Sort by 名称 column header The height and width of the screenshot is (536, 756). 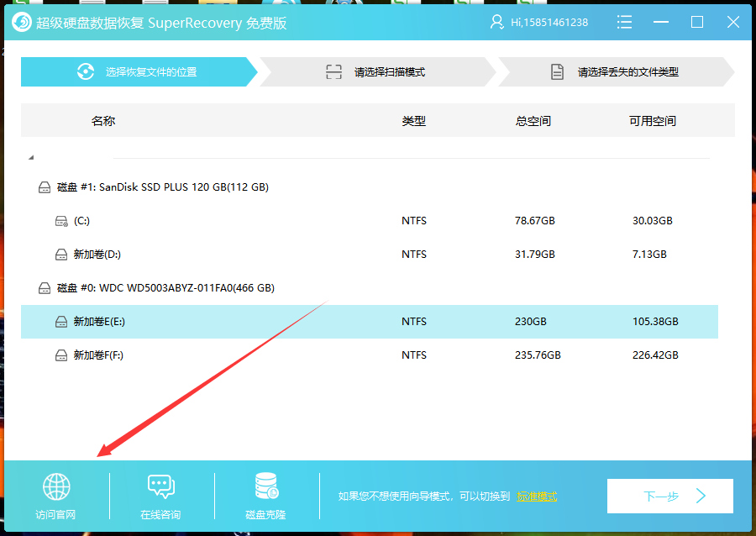coord(103,120)
